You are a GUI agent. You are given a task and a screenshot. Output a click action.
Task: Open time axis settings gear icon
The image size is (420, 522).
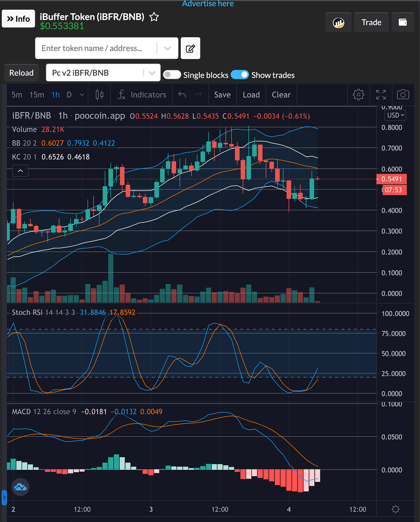pos(396,509)
